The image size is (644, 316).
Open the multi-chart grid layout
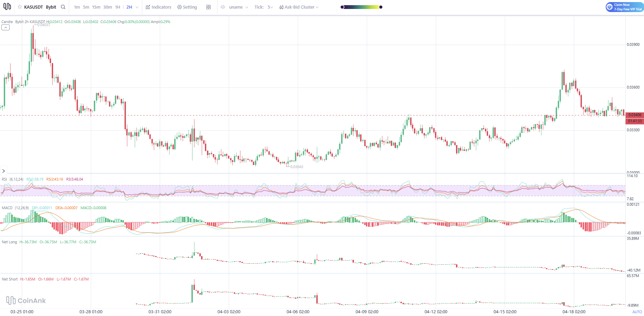(x=208, y=7)
